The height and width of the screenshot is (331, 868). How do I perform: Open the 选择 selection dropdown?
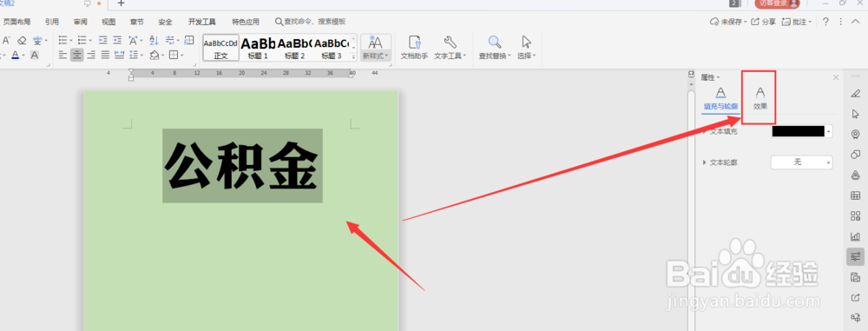coord(526,48)
